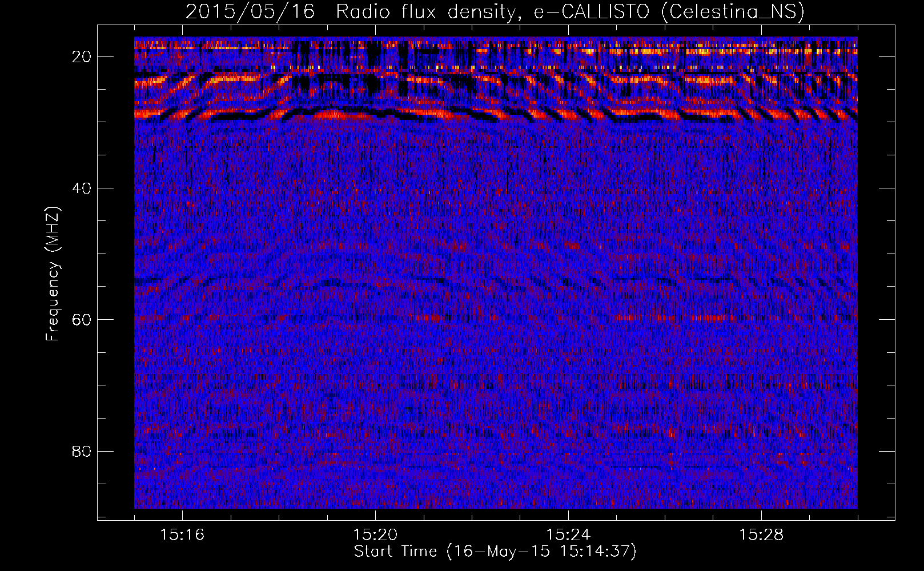924x571 pixels.
Task: Click the 'Frequency (MHZ)' axis label
Action: point(53,275)
